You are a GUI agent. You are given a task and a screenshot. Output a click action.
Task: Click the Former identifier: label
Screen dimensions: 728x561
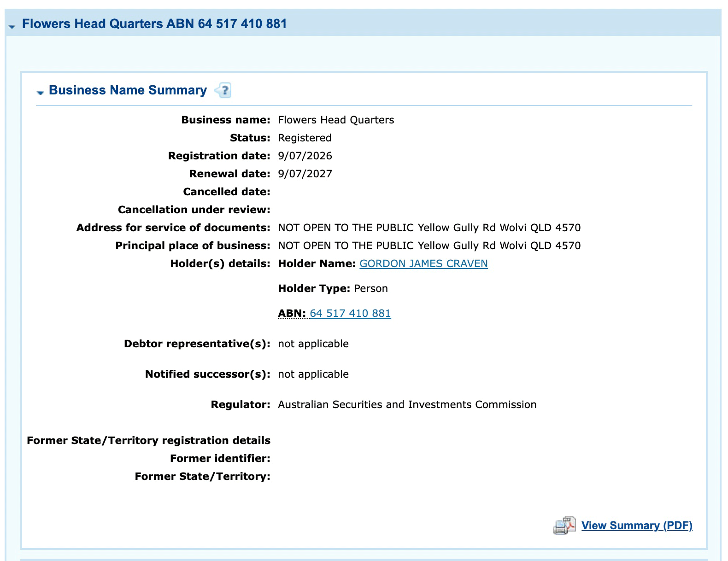point(220,458)
